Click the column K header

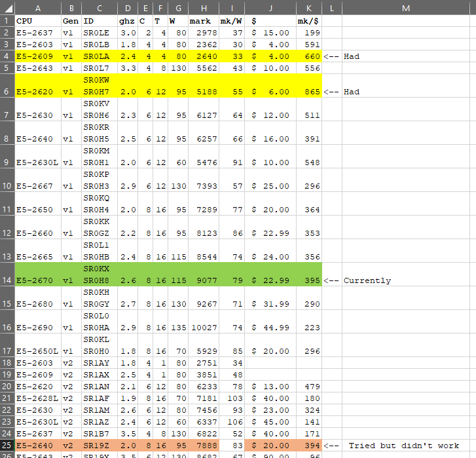[x=308, y=7]
